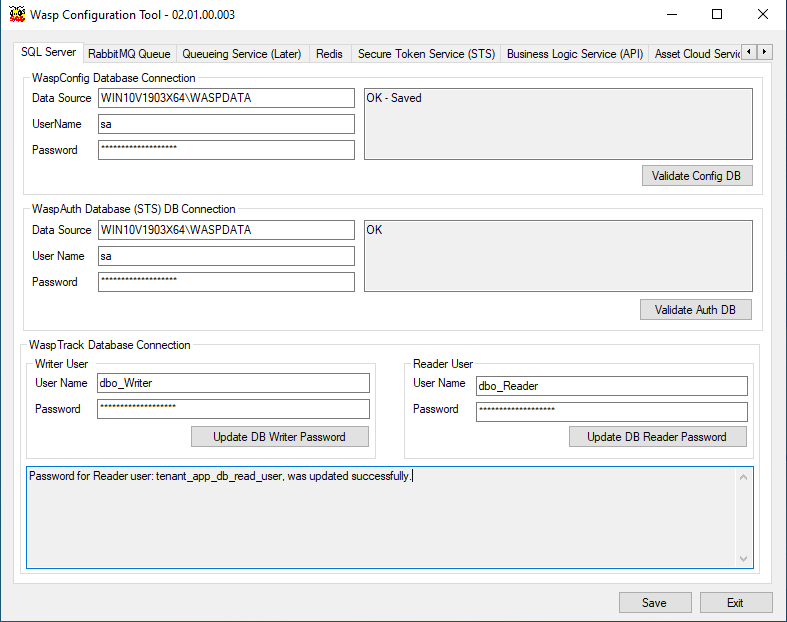This screenshot has width=787, height=622.
Task: Focus the Reader User Password field
Action: (x=612, y=412)
